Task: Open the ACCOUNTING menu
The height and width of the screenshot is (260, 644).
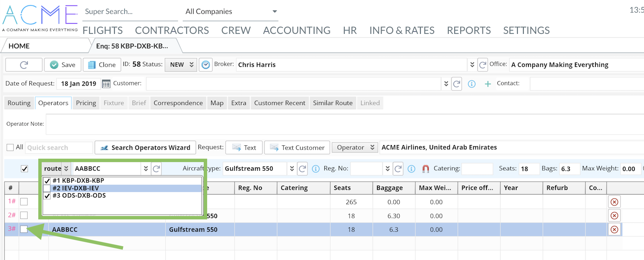Action: (296, 30)
